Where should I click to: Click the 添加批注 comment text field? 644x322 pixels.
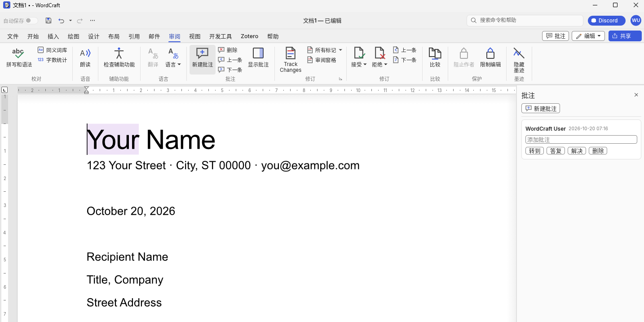(581, 140)
